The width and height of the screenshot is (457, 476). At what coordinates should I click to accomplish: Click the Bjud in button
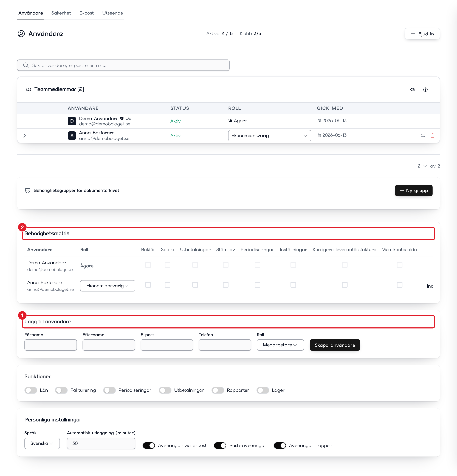click(x=422, y=33)
